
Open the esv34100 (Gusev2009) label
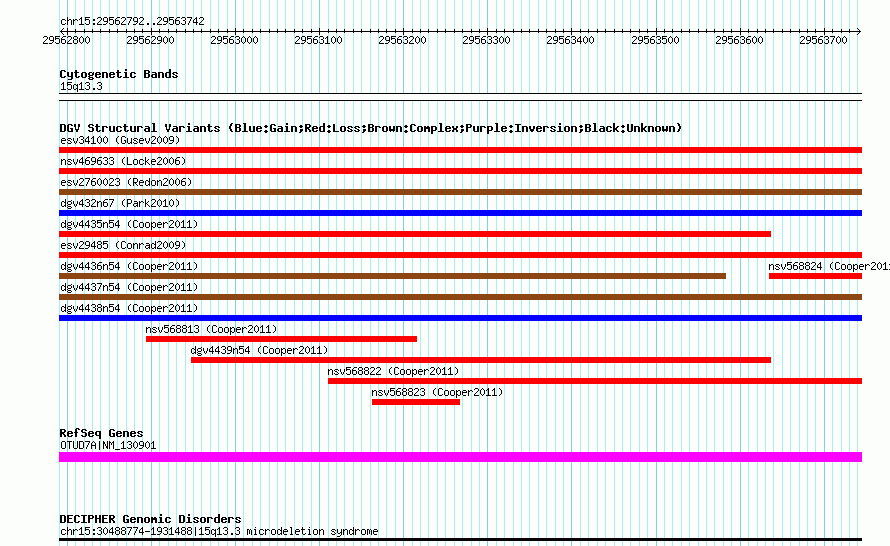120,140
